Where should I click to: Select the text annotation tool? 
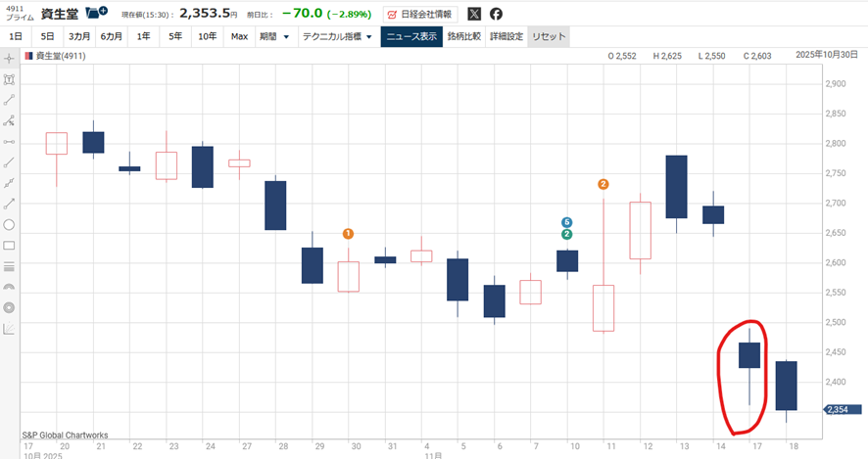coord(10,79)
